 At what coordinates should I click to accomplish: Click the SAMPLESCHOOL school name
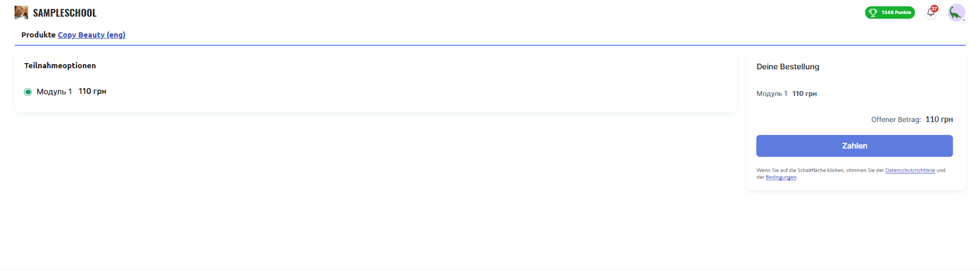(x=64, y=13)
